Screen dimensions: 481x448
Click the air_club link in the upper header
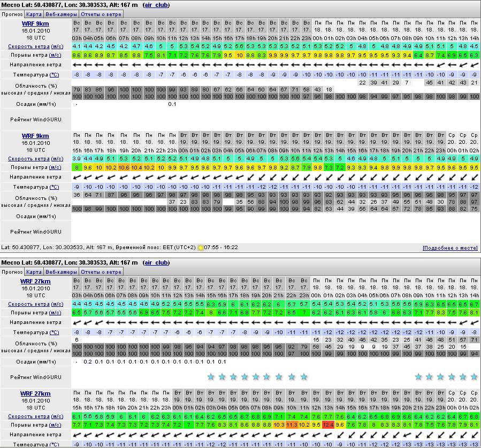coord(156,5)
